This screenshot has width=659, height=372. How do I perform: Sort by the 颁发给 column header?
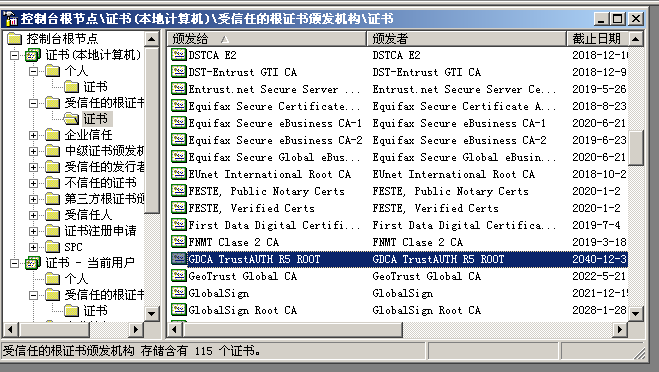[x=268, y=39]
